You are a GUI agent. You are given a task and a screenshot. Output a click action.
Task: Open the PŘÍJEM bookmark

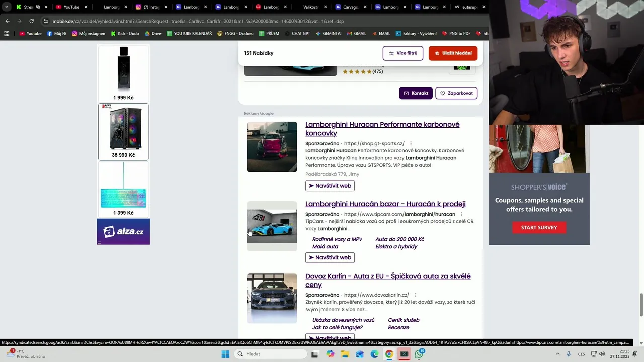click(269, 34)
